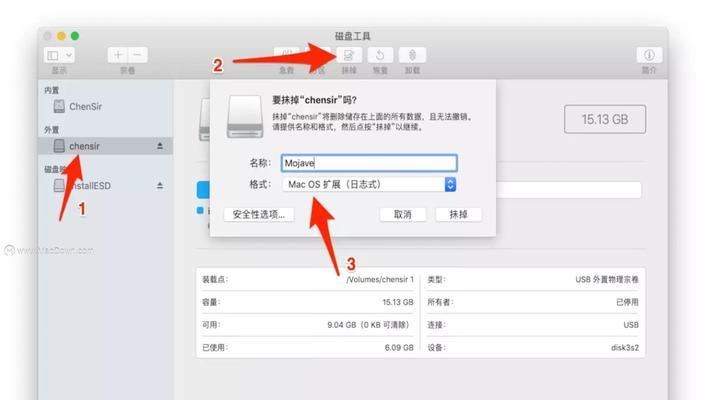
Task: Click the 6.09 GB used value
Action: pyautogui.click(x=399, y=347)
